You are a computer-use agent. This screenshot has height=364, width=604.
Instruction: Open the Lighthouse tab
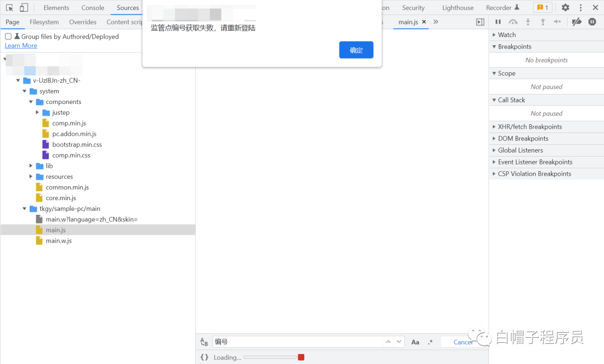click(x=457, y=8)
